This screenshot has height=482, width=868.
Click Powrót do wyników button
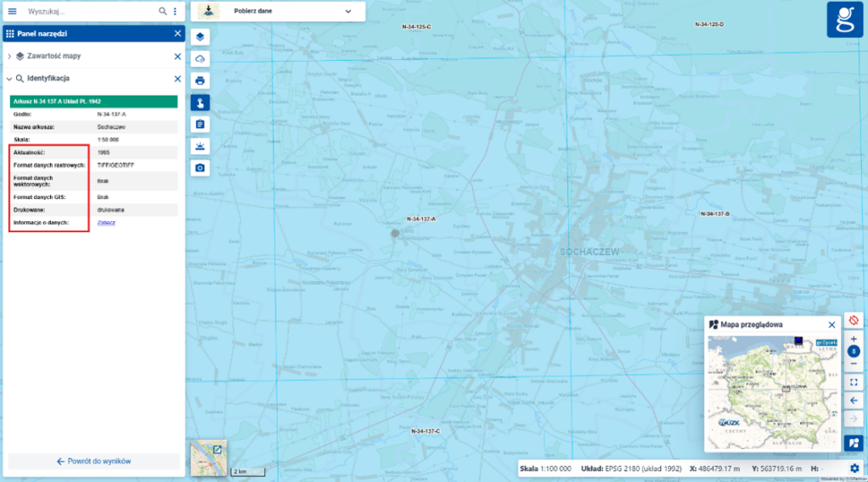click(x=93, y=461)
